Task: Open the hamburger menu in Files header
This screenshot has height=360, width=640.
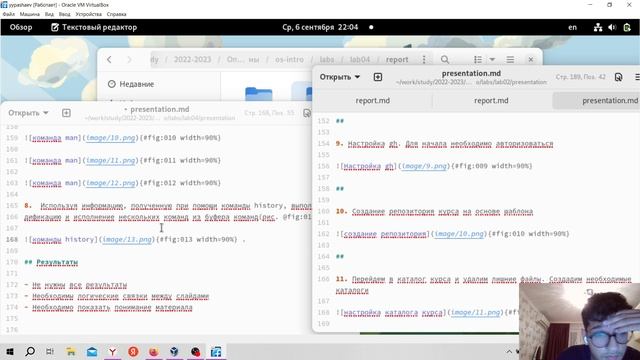Action: click(510, 60)
